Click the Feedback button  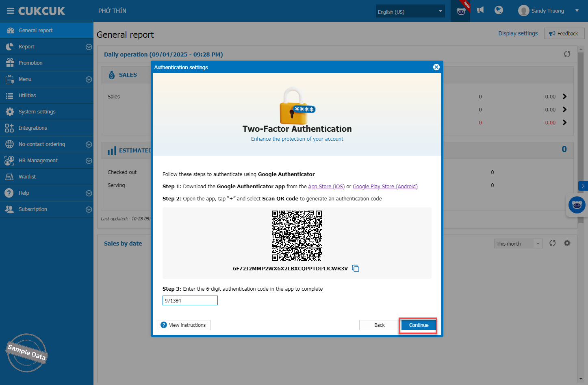(564, 33)
